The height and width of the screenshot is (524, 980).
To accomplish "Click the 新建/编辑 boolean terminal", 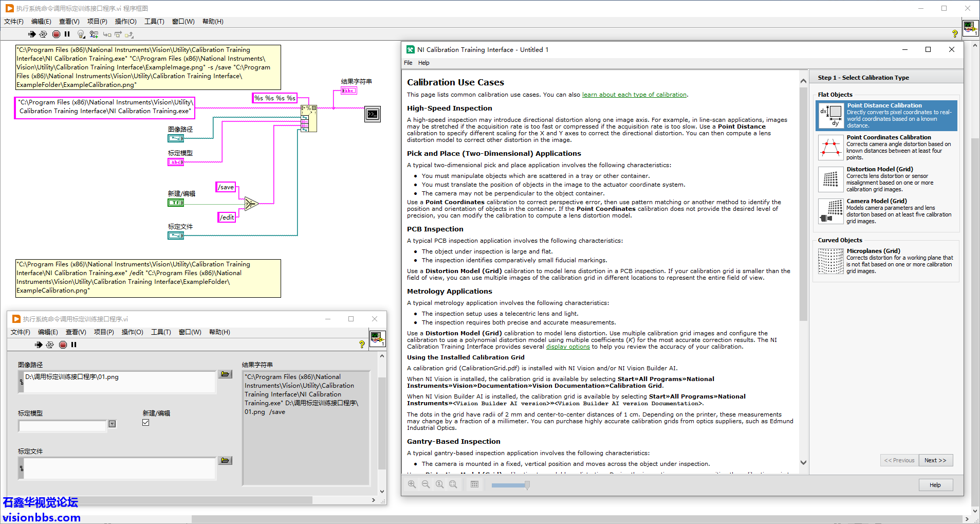I will [x=175, y=203].
